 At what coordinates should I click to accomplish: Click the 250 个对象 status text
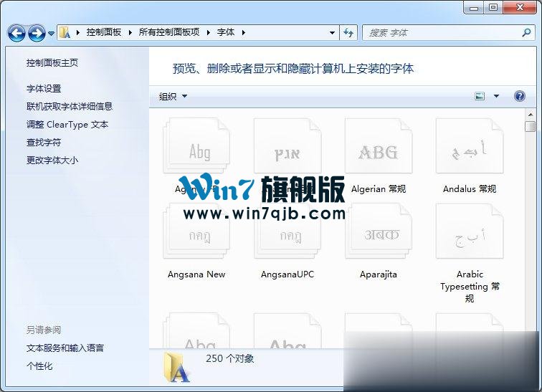pos(230,358)
